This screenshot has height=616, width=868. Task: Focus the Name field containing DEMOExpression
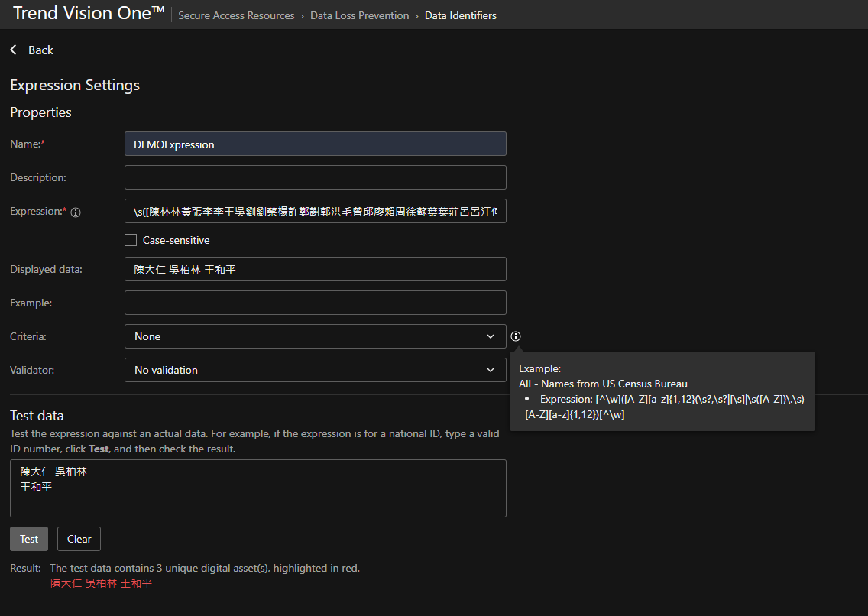click(315, 144)
